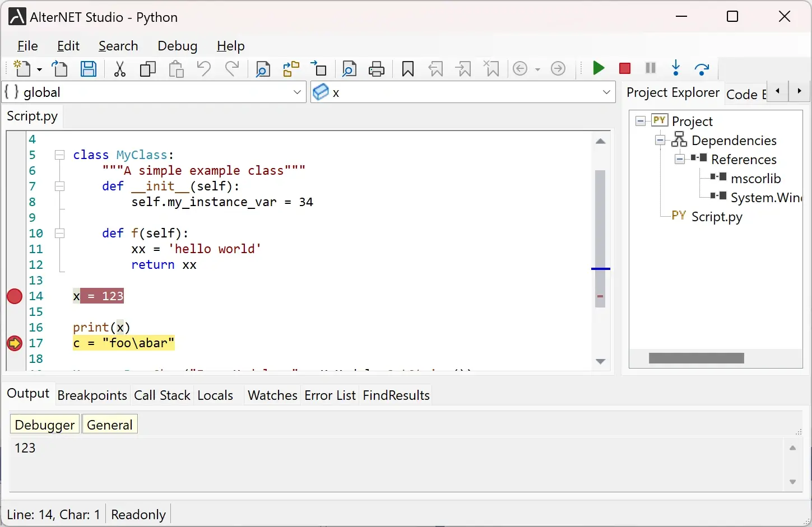Step into the next statement

[676, 68]
